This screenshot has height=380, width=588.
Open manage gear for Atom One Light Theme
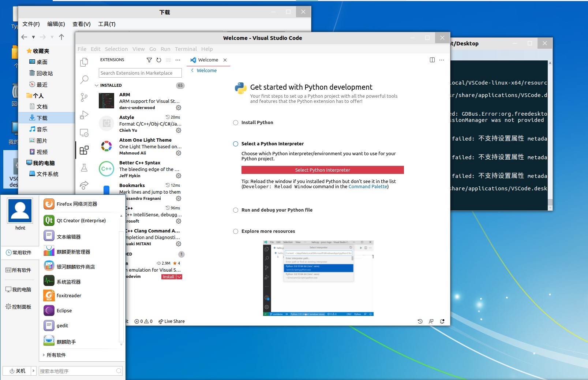click(179, 153)
